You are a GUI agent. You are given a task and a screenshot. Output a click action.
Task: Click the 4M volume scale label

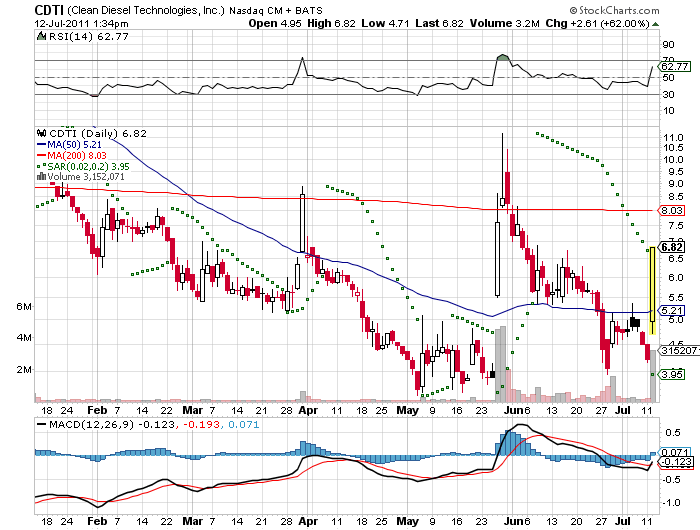(x=24, y=338)
